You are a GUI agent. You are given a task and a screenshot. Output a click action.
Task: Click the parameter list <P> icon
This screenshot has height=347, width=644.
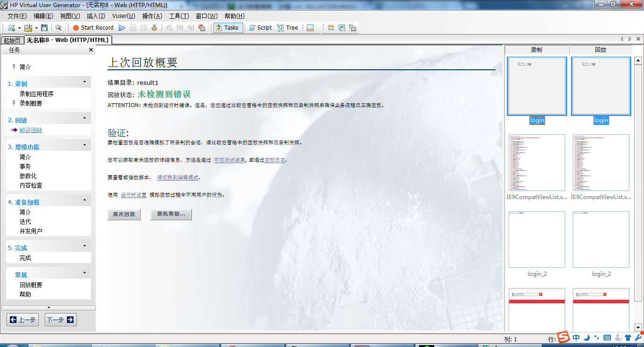click(342, 28)
